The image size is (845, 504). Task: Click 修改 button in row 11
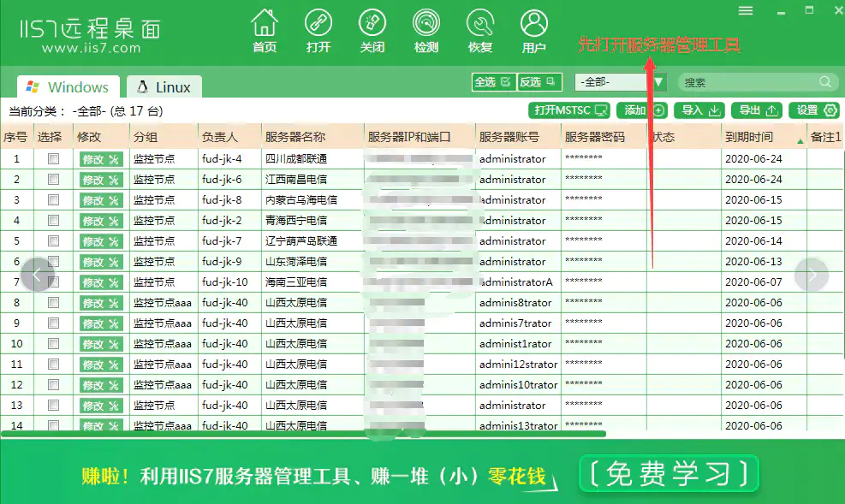(x=101, y=365)
